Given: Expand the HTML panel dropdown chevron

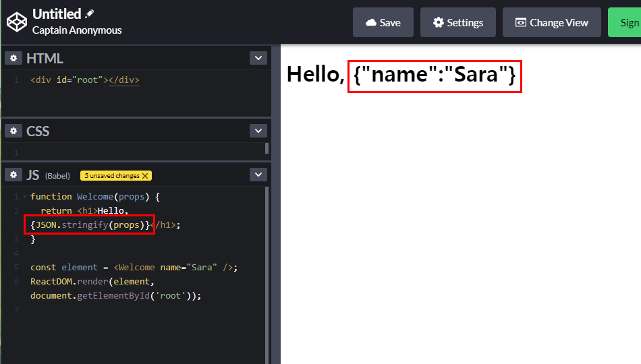Looking at the screenshot, I should point(258,58).
